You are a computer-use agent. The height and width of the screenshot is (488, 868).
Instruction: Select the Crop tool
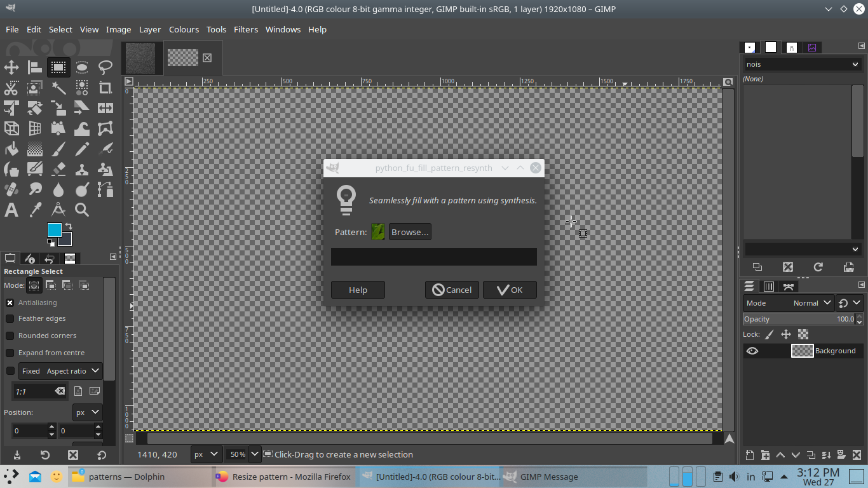[x=105, y=88]
